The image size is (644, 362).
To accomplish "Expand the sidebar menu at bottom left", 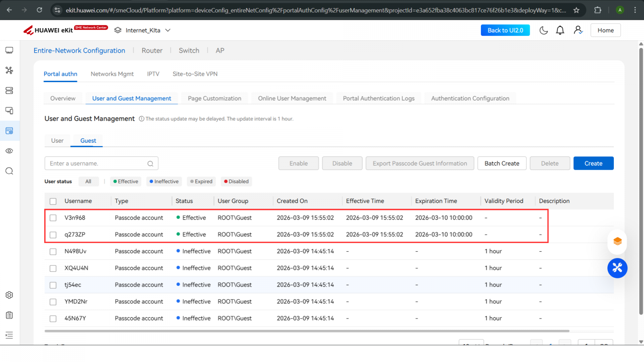I will (9, 335).
